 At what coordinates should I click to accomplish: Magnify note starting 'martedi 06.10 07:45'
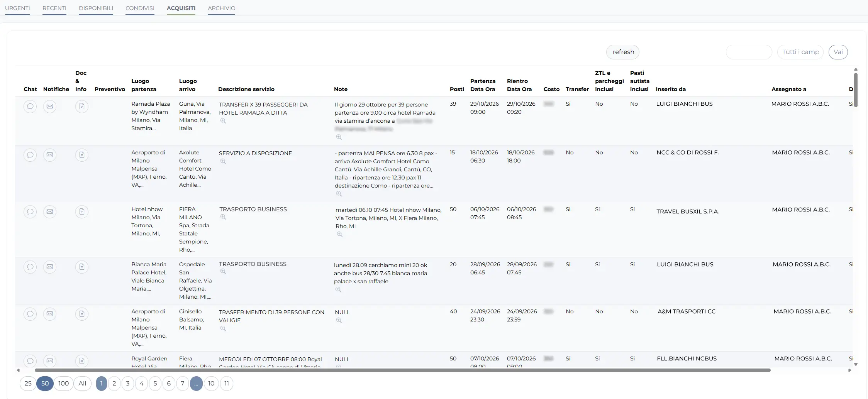pyautogui.click(x=340, y=234)
